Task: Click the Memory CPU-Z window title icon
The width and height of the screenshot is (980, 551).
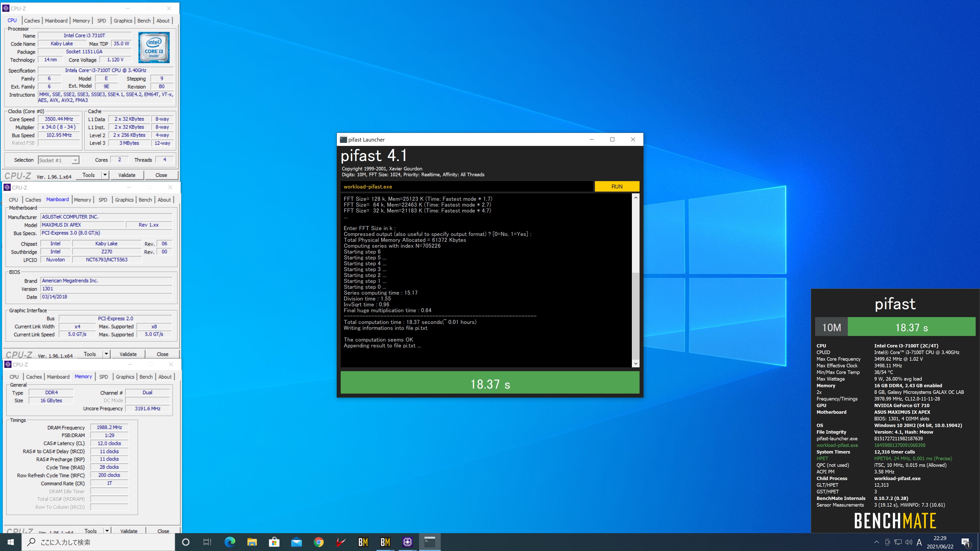Action: (x=8, y=364)
